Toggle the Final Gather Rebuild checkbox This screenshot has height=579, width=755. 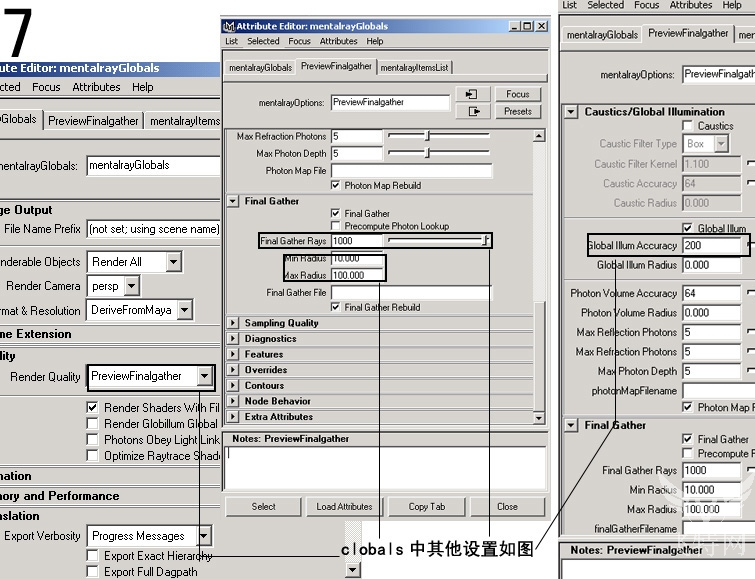pyautogui.click(x=336, y=307)
